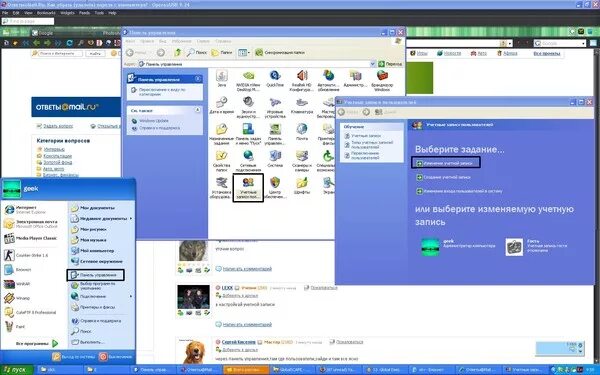Open the Java icon in Control Panel
Image resolution: width=600 pixels, height=375 pixels.
pos(222,78)
